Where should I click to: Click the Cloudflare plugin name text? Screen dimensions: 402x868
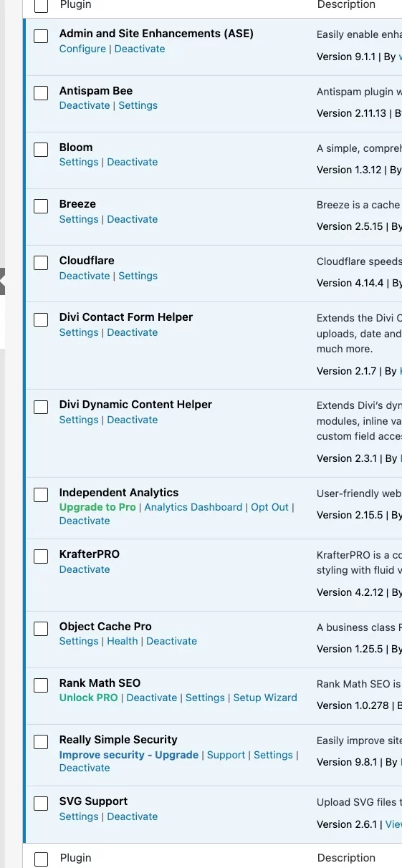click(x=87, y=261)
